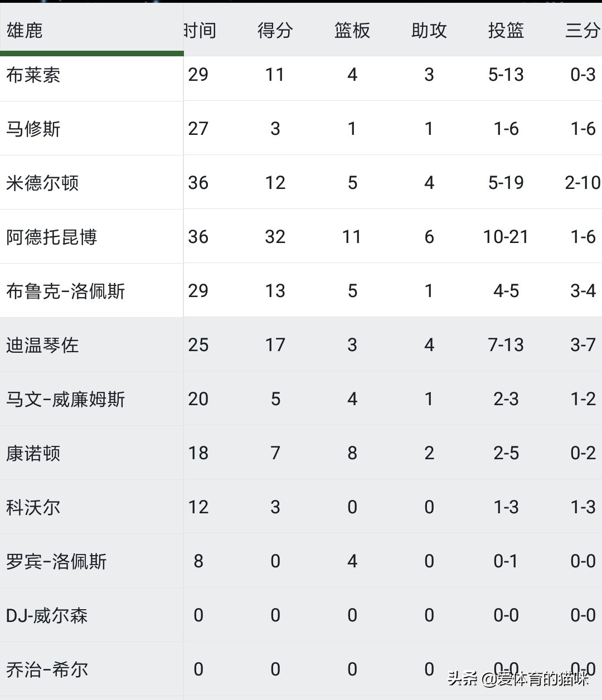602x700 pixels.
Task: Click 阿德托昆博's 32 points cell
Action: coord(275,237)
